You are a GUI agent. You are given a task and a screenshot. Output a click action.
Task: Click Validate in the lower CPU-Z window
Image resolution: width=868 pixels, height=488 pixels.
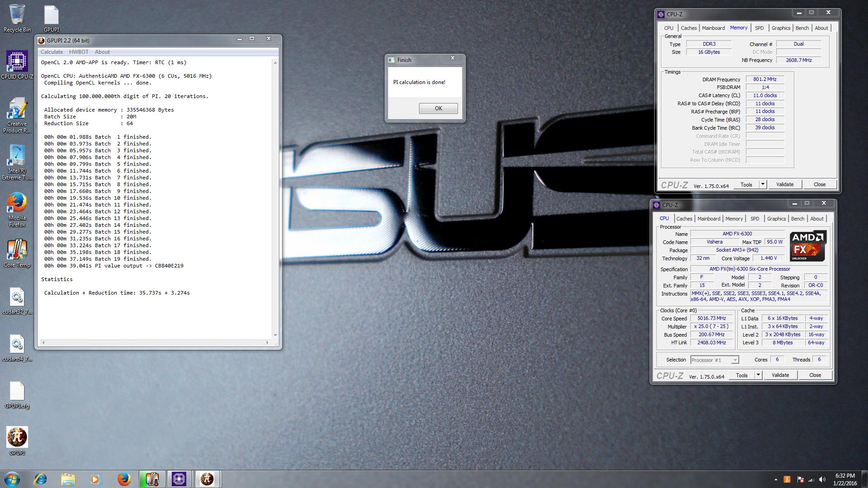(780, 375)
